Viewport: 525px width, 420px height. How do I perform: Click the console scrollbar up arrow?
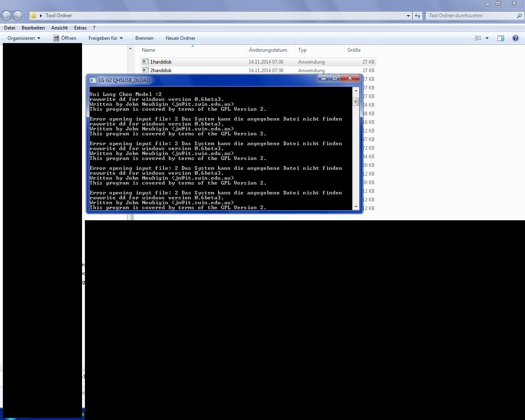tap(356, 90)
